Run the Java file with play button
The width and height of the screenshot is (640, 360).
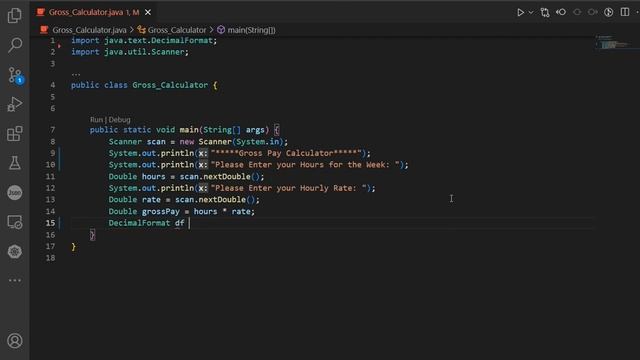520,12
